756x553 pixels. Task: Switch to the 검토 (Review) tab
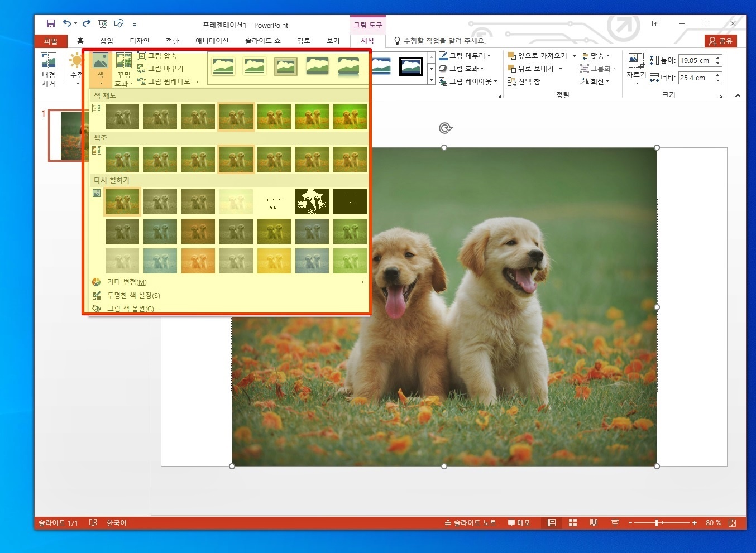304,41
